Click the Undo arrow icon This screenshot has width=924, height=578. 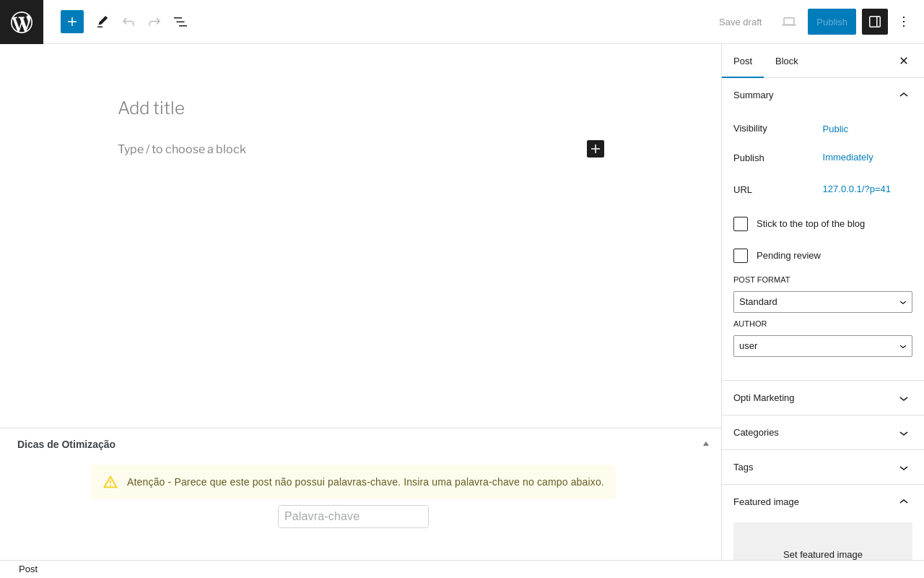128,22
